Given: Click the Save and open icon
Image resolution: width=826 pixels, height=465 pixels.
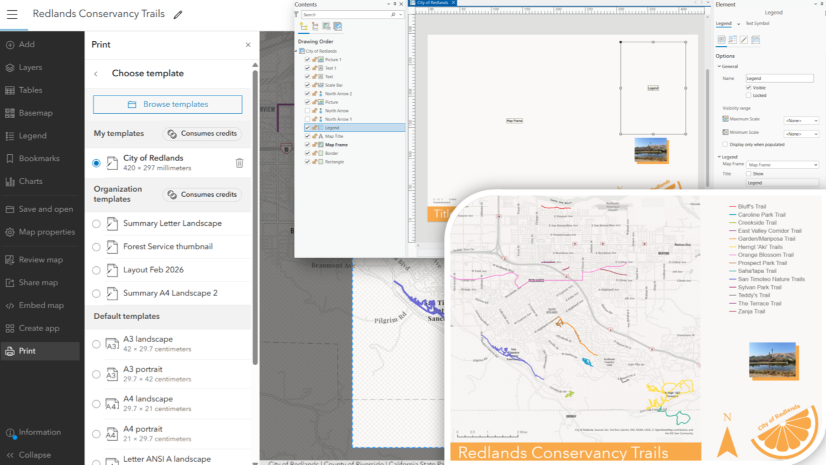Looking at the screenshot, I should click(10, 209).
